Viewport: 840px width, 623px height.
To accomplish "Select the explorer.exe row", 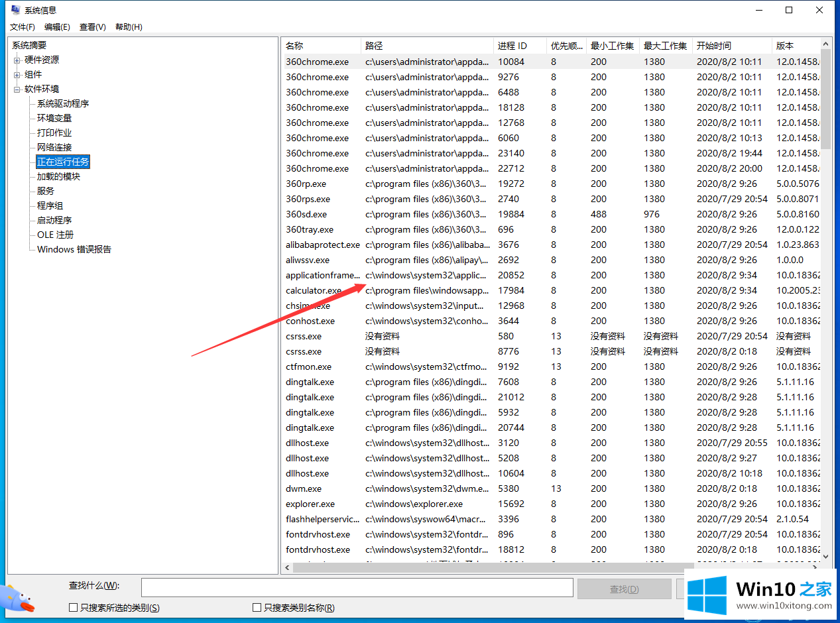I will point(551,504).
